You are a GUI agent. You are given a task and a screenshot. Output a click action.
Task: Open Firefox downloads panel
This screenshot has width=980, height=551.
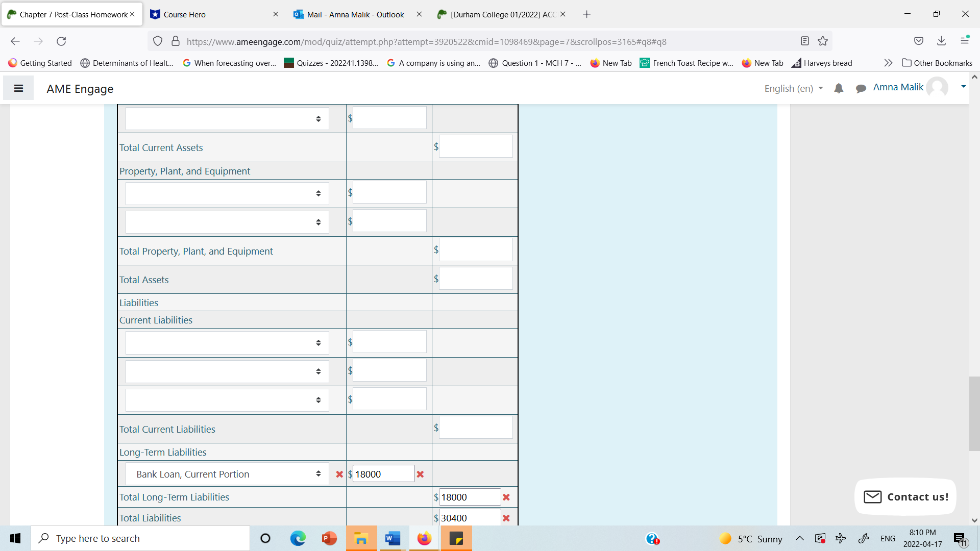point(942,41)
